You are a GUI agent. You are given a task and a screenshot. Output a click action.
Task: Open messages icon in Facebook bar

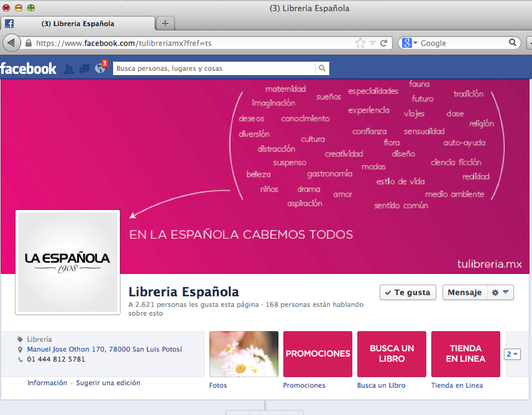pos(85,69)
